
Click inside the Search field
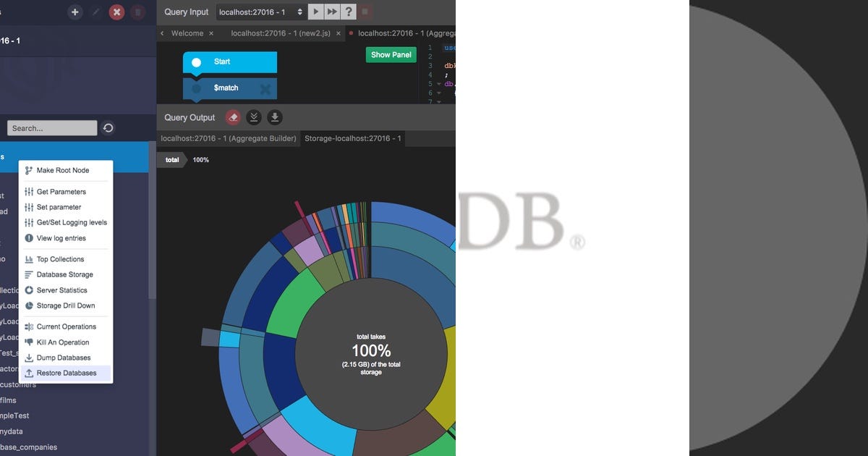[51, 127]
